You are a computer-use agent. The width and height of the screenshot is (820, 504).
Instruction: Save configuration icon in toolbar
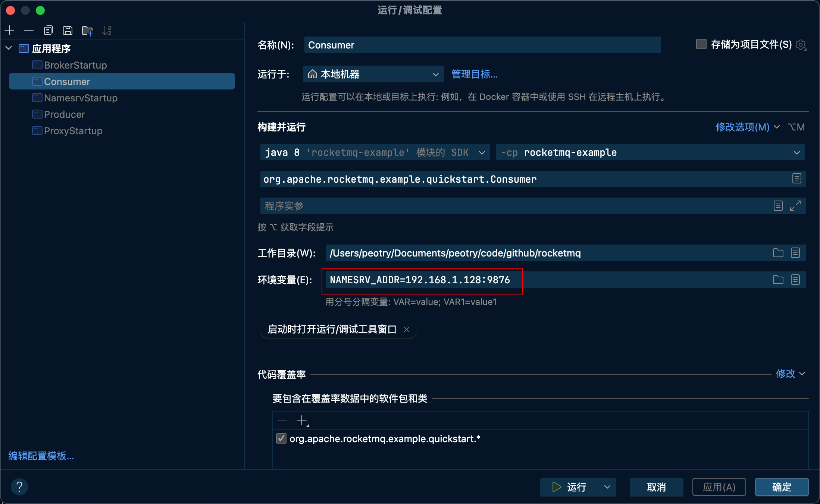(x=68, y=30)
